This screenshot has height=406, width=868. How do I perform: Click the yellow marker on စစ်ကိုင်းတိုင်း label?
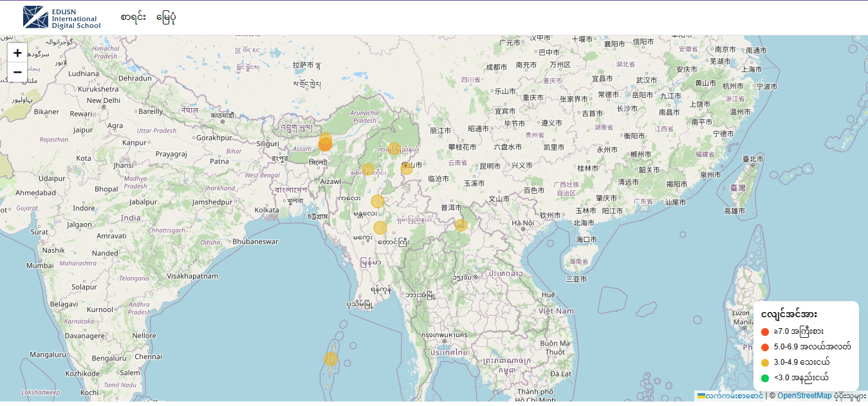368,169
